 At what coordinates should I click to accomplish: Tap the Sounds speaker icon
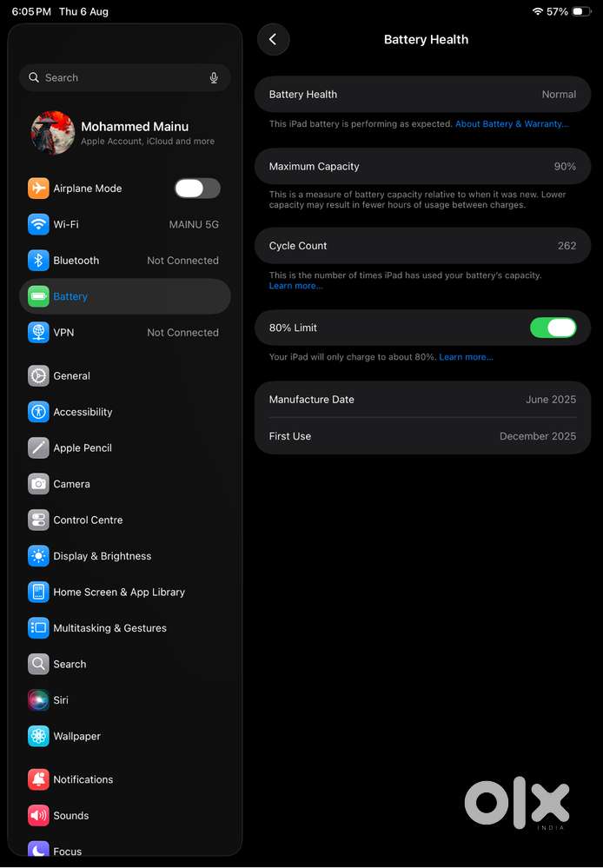coord(38,815)
